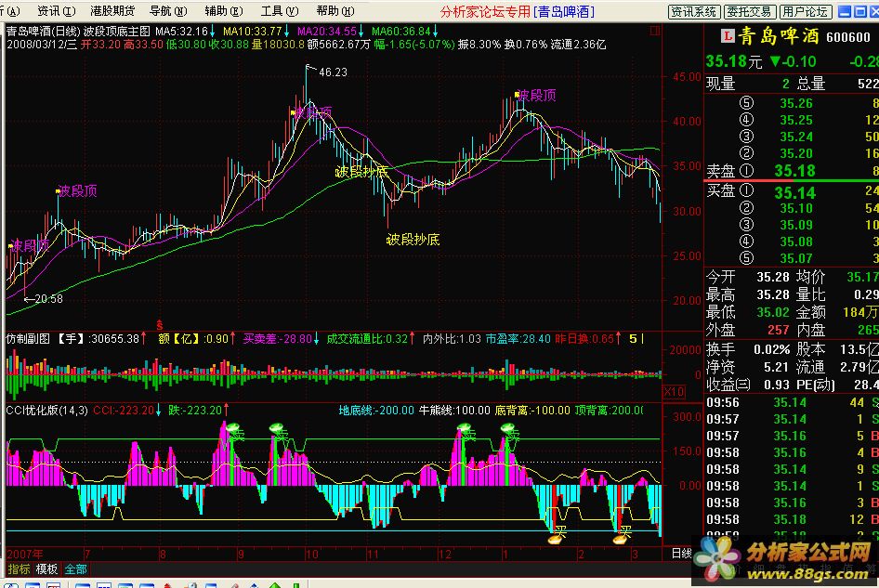
Task: Click the 波段顶底主图 indicator title
Action: 116,32
